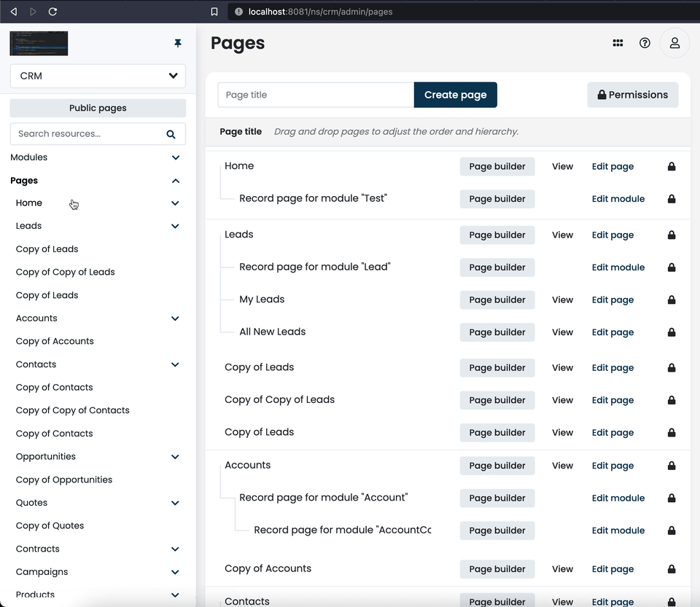
Task: Click Edit module for 'Record page for module "Account"'
Action: (618, 498)
